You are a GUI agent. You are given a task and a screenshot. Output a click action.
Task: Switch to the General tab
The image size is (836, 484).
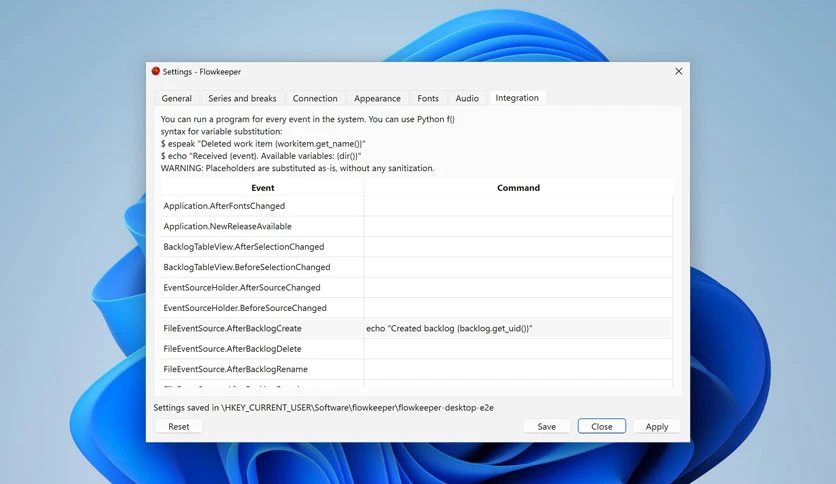176,98
